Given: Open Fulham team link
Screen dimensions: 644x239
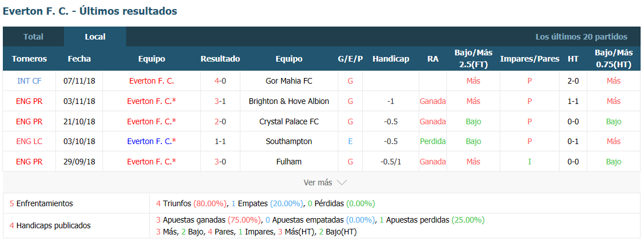Looking at the screenshot, I should [x=289, y=162].
